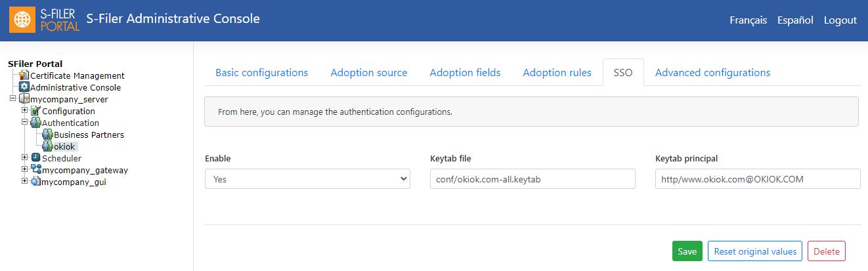This screenshot has width=868, height=271.
Task: Click the Scheduler clock icon
Action: pyautogui.click(x=36, y=158)
